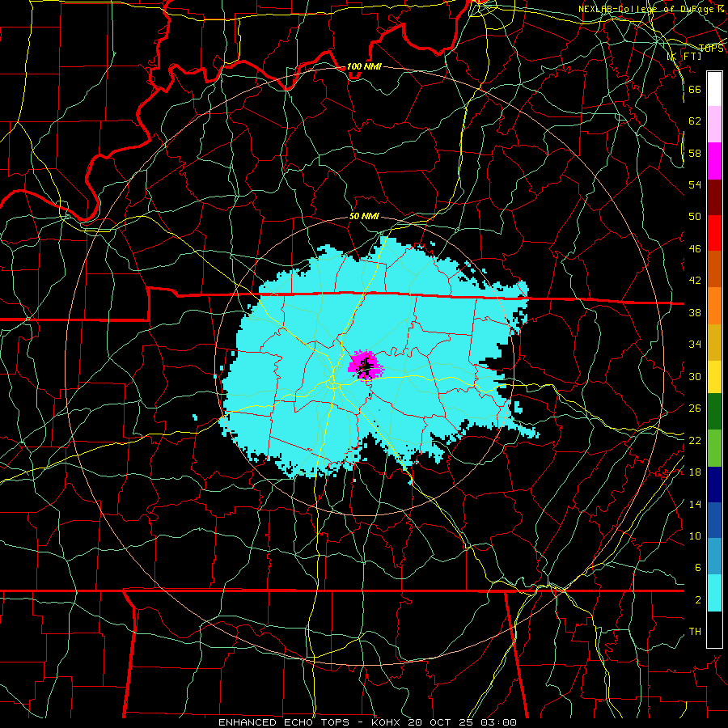Image resolution: width=728 pixels, height=728 pixels.
Task: Click the navy blue legend swatch
Action: pos(714,485)
